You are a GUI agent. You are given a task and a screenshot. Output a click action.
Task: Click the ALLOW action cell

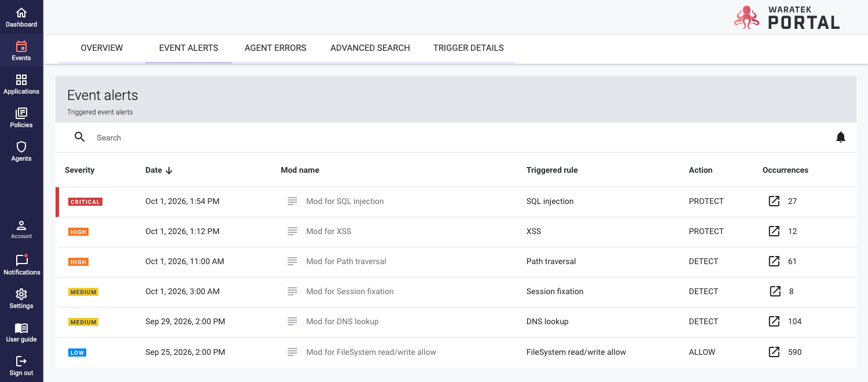tap(702, 352)
